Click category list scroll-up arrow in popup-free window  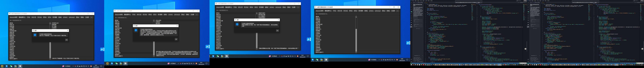[356, 17]
